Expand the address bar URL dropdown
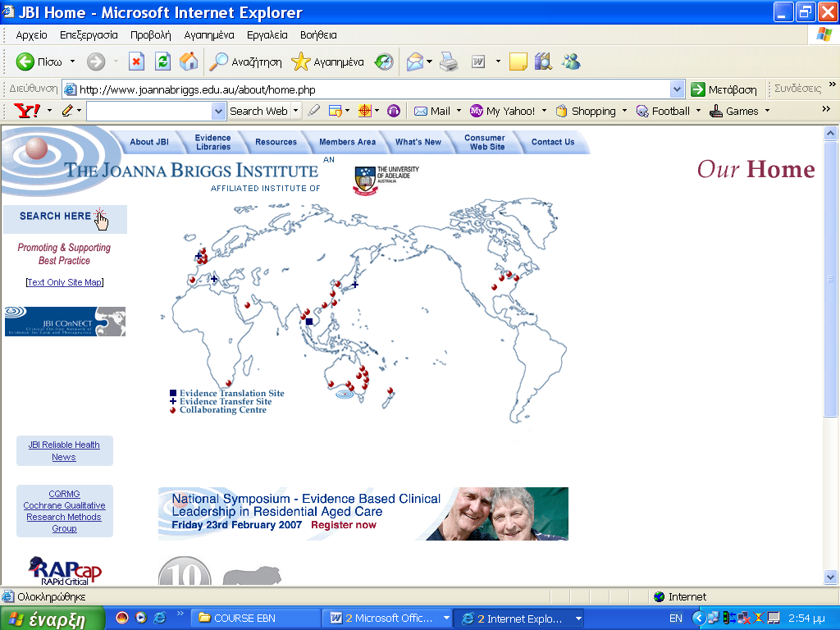Image resolution: width=840 pixels, height=630 pixels. (677, 89)
